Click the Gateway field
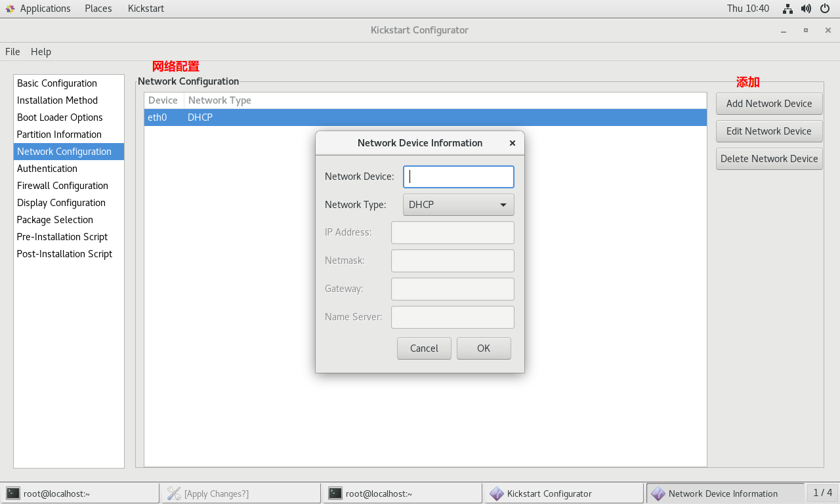This screenshot has width=840, height=504. [x=453, y=289]
